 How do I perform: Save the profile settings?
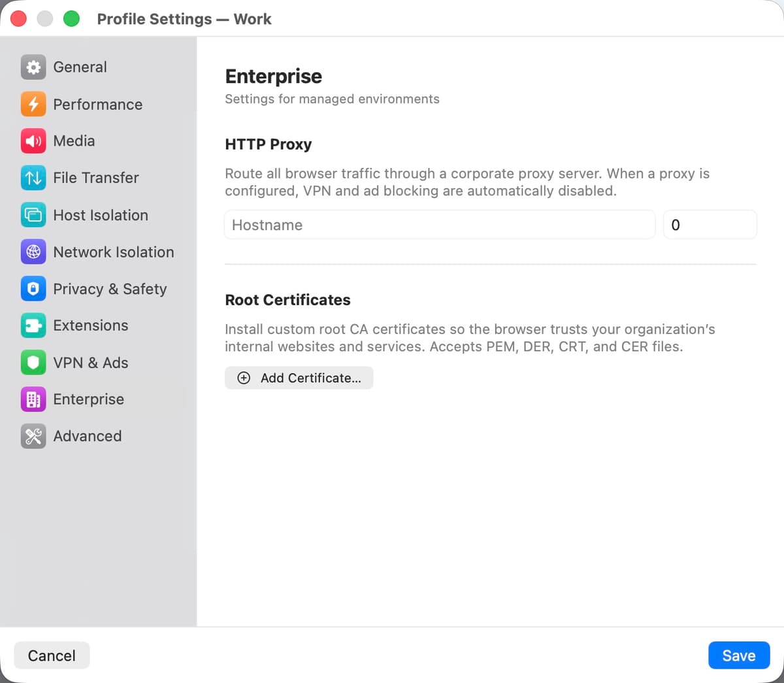(x=739, y=656)
